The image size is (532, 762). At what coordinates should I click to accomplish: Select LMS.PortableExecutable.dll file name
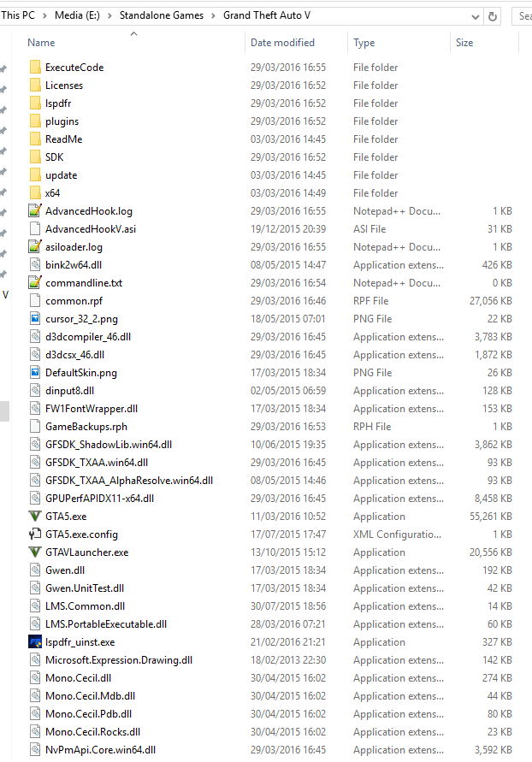point(106,624)
